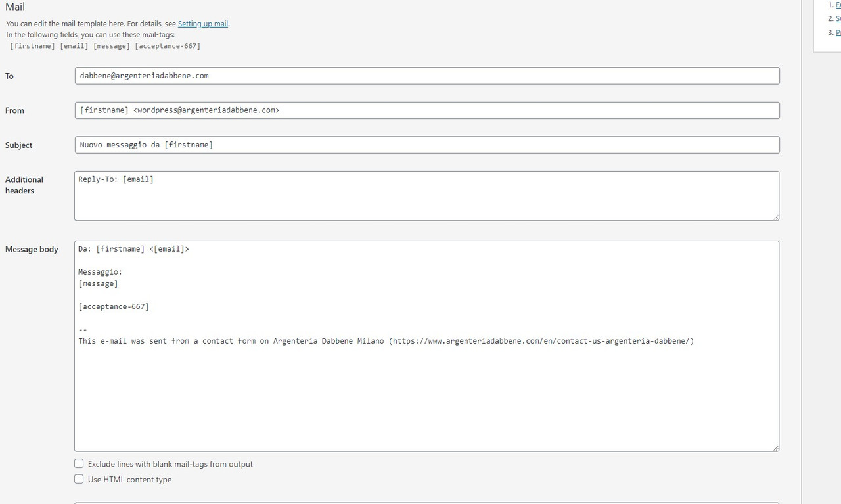This screenshot has width=841, height=504.
Task: Click the From sender field
Action: 427,110
